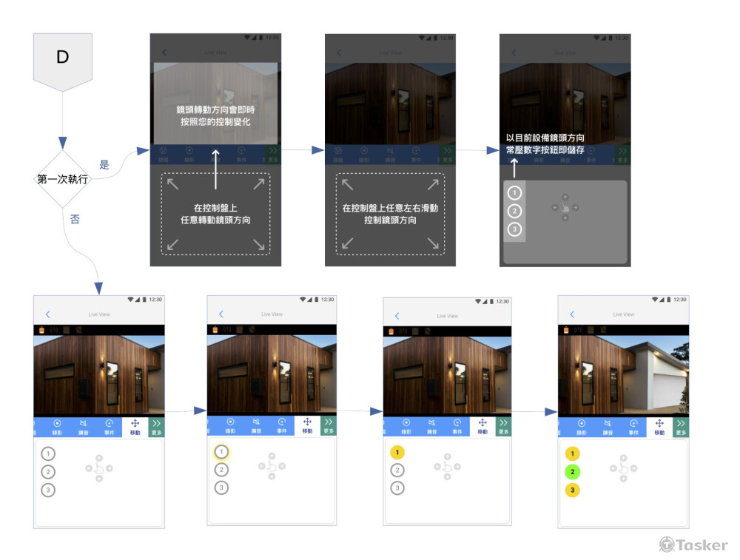The width and height of the screenshot is (740, 560).
Task: Tap direction pad in phone with only preset 1 yellow
Action: 448,467
